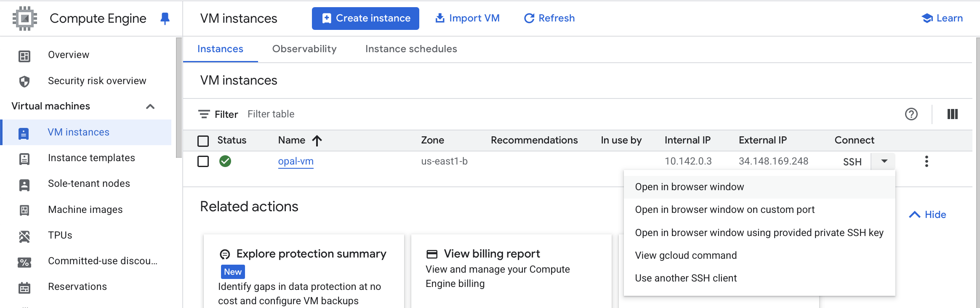Open column display options icon
This screenshot has height=308, width=980.
click(x=953, y=114)
